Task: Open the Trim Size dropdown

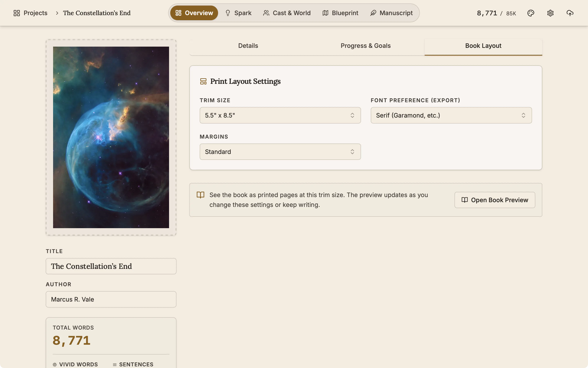Action: (x=280, y=115)
